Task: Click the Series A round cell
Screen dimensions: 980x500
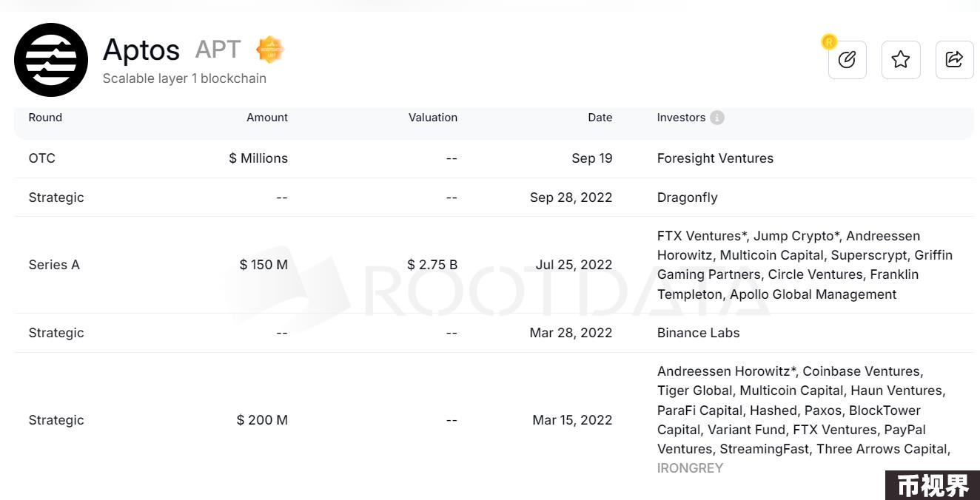Action: (x=54, y=265)
